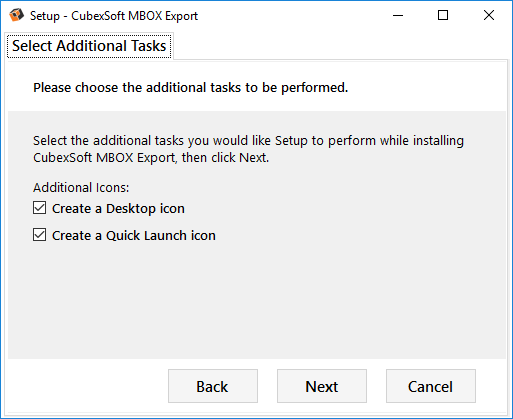The image size is (513, 419).
Task: Uncheck the Create a Quick Launch icon checkbox
Action: click(x=40, y=235)
